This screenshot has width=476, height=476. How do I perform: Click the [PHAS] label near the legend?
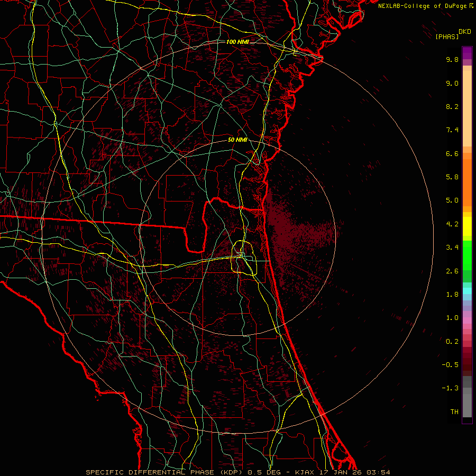coord(447,36)
